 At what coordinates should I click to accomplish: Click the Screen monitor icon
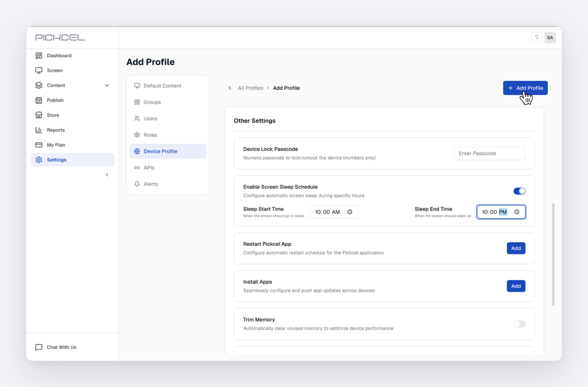pyautogui.click(x=39, y=70)
